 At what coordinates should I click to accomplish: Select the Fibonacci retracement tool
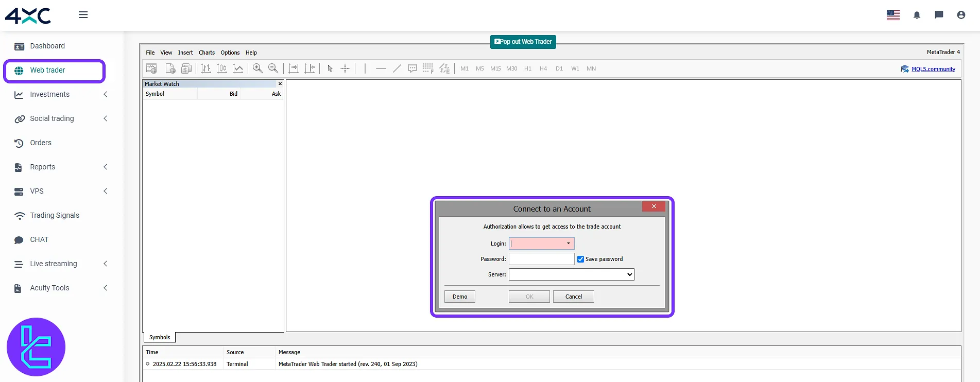428,68
